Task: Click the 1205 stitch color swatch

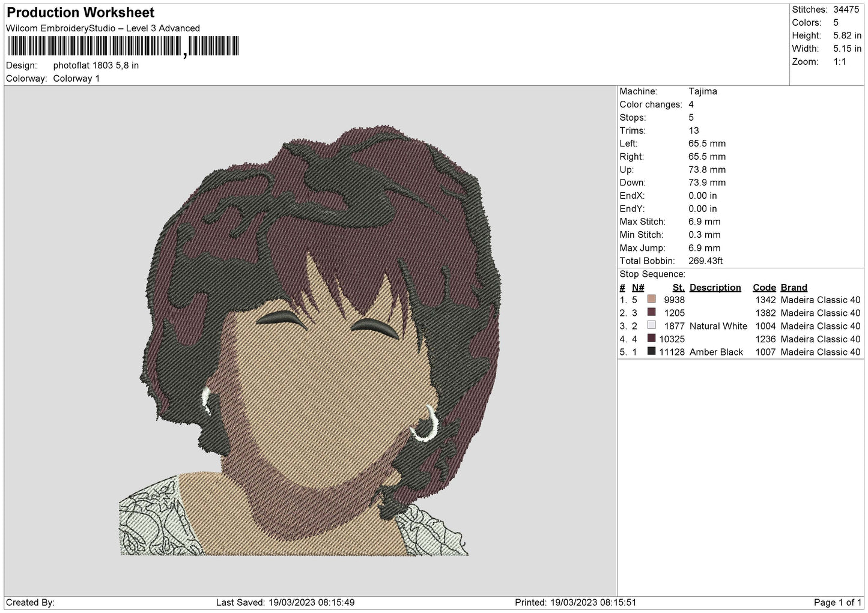Action: [x=651, y=312]
